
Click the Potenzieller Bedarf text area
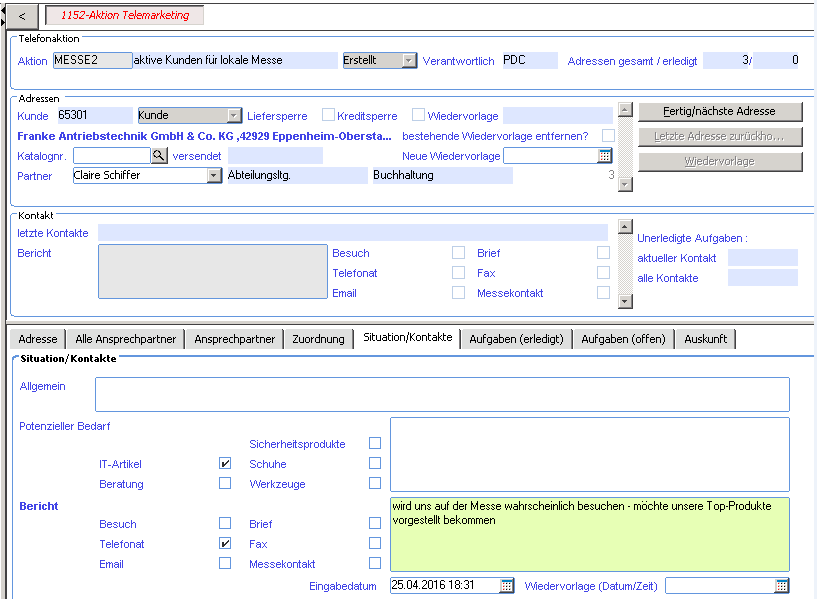click(590, 455)
